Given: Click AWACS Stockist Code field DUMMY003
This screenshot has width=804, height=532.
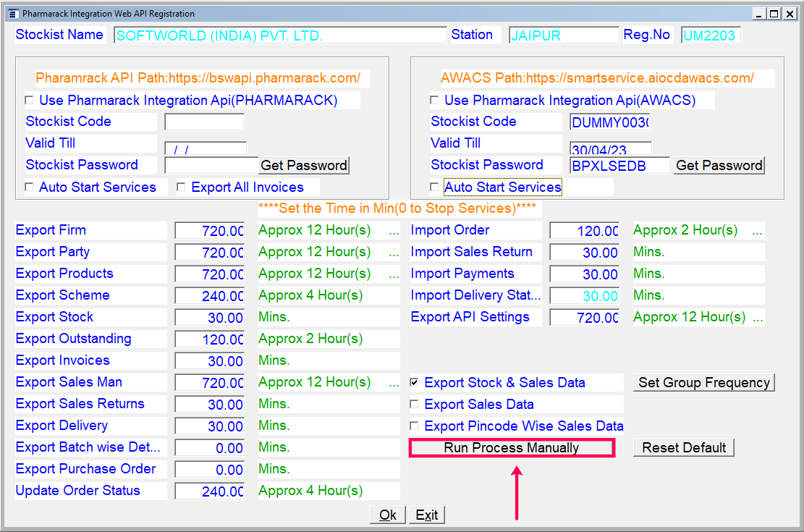Looking at the screenshot, I should point(609,122).
